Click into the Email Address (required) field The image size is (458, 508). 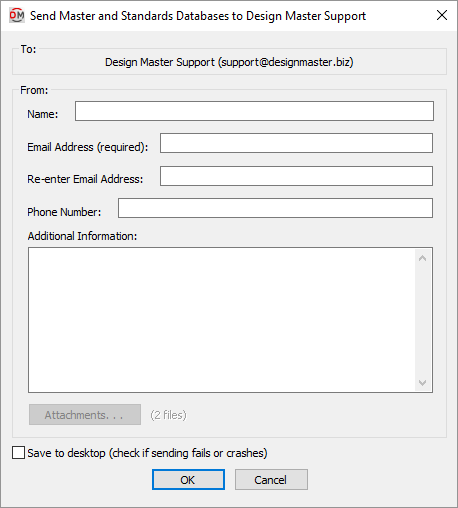point(296,143)
